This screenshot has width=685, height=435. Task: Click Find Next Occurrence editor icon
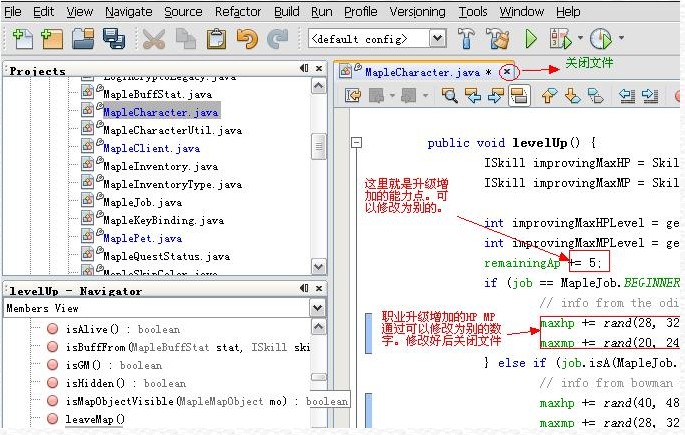(495, 95)
